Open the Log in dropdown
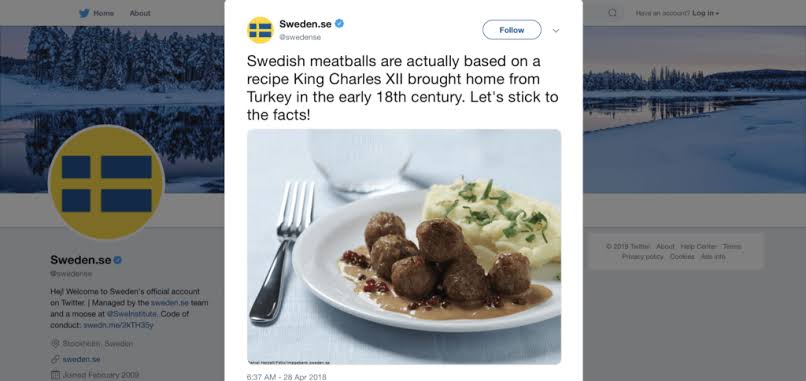 tap(705, 13)
